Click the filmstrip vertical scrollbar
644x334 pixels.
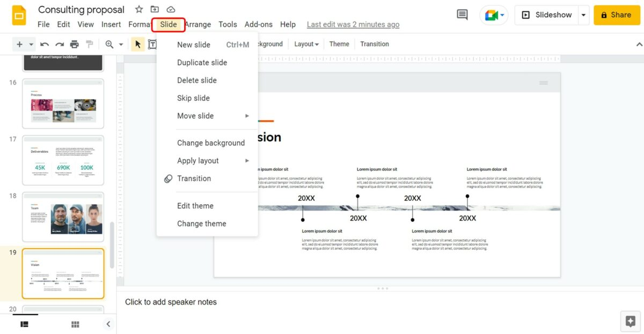(x=112, y=244)
